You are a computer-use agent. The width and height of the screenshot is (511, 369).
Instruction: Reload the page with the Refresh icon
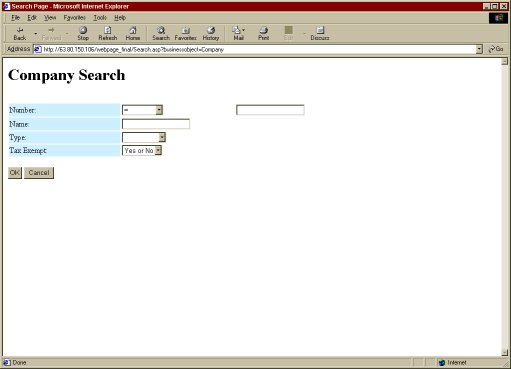(x=108, y=33)
